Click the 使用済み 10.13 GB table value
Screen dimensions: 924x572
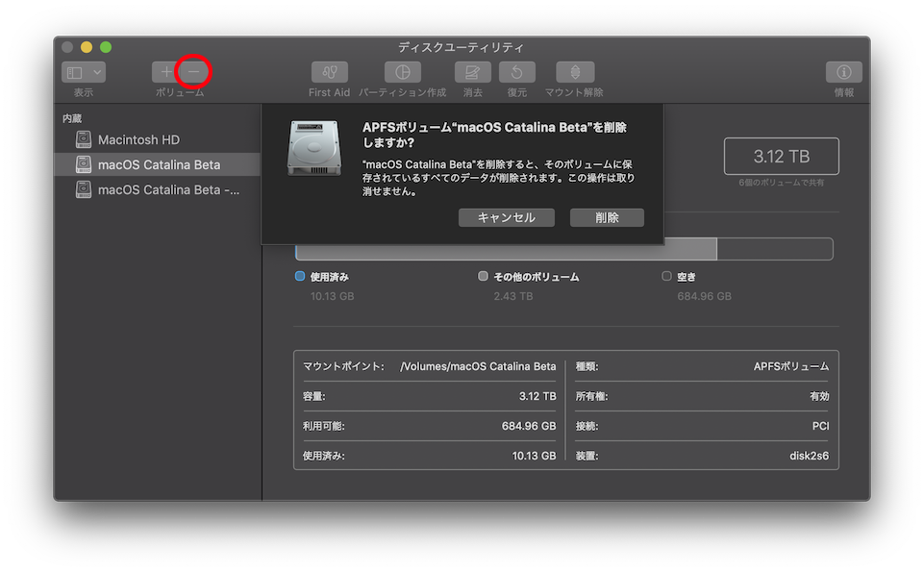point(534,456)
